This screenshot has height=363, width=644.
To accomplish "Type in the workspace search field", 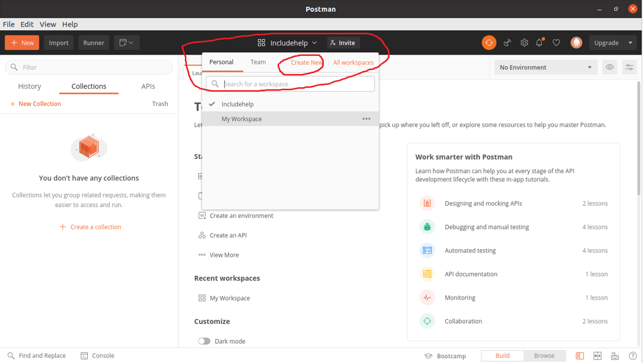I will [289, 83].
